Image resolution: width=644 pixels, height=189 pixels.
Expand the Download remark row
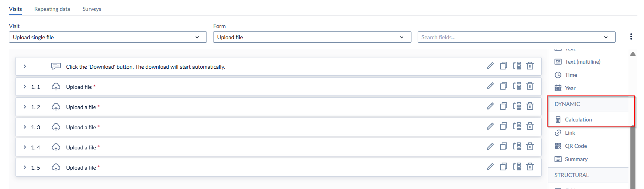25,66
